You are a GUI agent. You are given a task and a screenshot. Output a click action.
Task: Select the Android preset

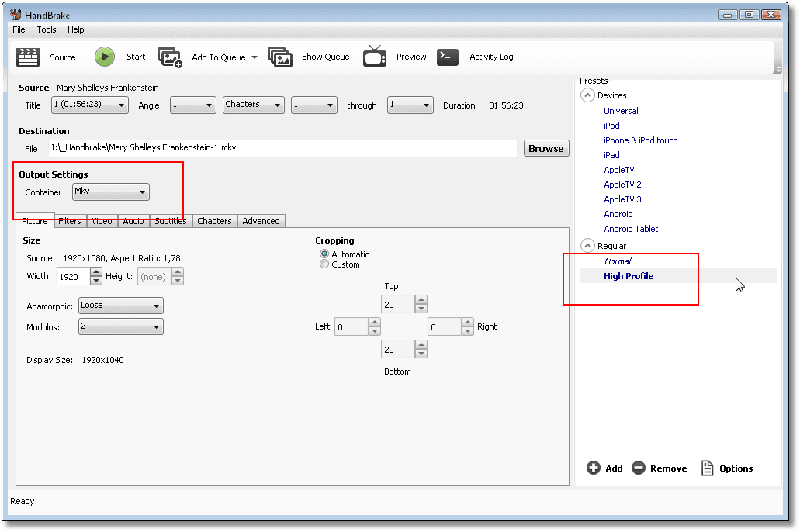pos(618,214)
